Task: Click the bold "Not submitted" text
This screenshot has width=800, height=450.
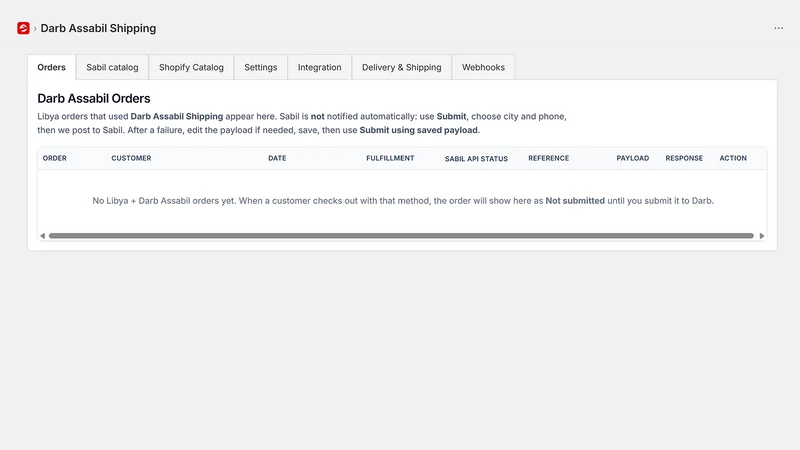Action: coord(575,201)
